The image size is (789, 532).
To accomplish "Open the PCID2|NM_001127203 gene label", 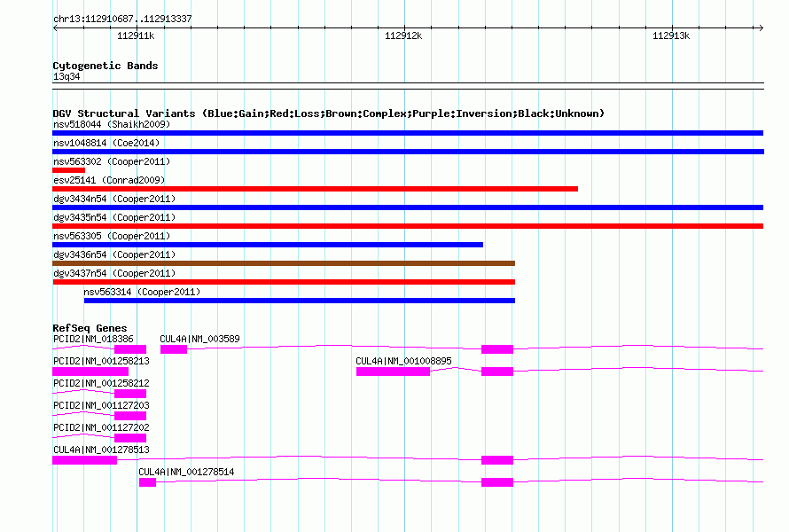I will pos(101,405).
